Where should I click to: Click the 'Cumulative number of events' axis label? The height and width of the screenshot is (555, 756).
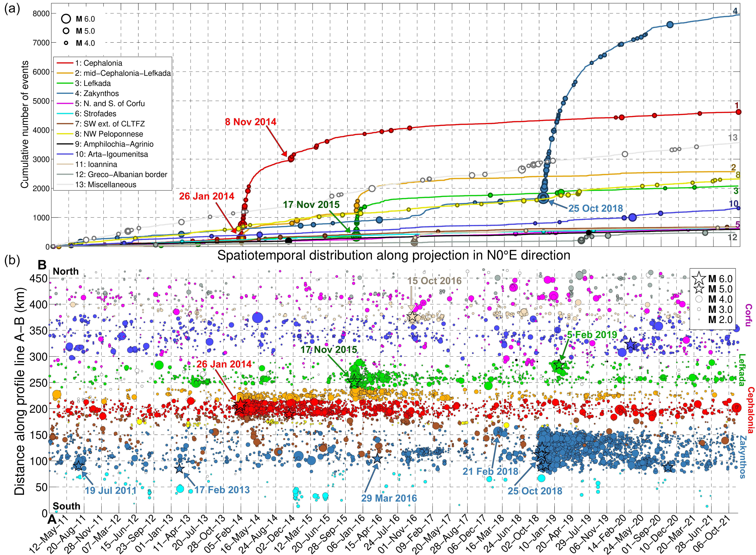25,125
